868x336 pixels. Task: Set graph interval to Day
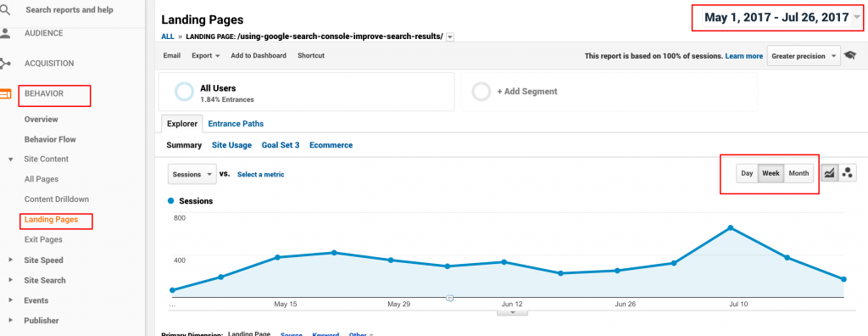click(x=747, y=174)
